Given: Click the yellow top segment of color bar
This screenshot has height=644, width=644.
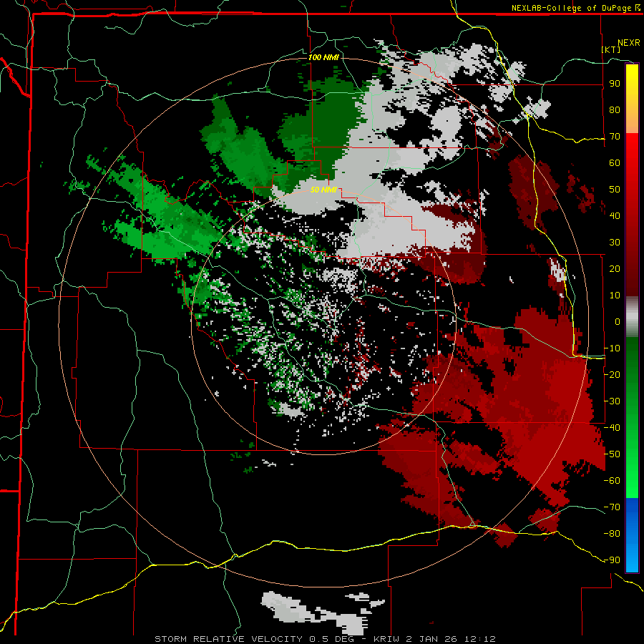Looking at the screenshot, I should click(x=632, y=99).
